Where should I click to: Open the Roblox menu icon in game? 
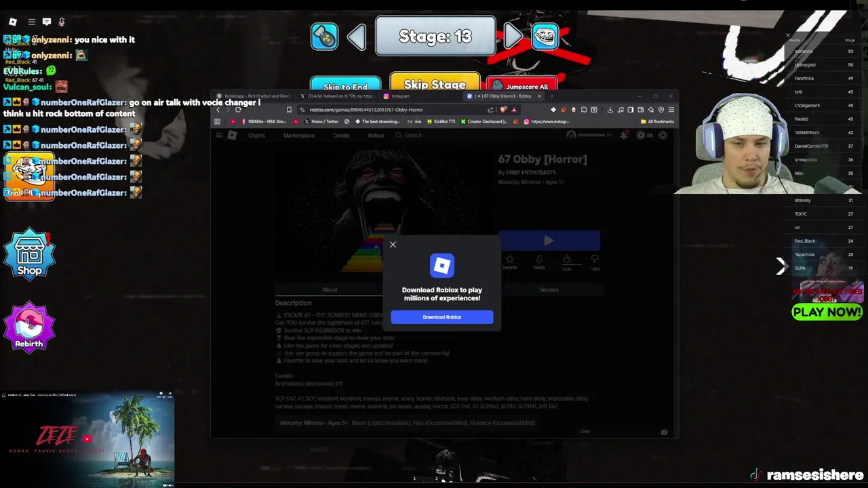tap(12, 22)
